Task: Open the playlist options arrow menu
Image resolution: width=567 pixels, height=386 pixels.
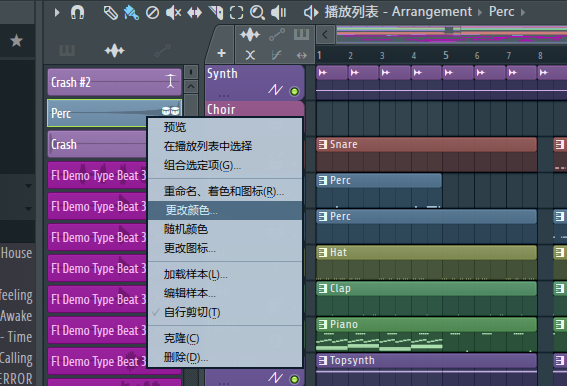Action: [x=57, y=13]
